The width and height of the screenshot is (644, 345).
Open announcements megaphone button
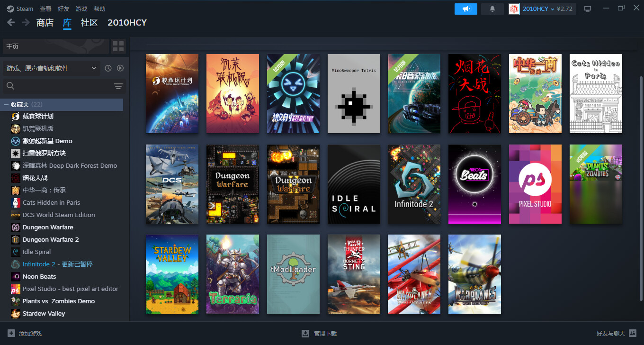[x=466, y=9]
